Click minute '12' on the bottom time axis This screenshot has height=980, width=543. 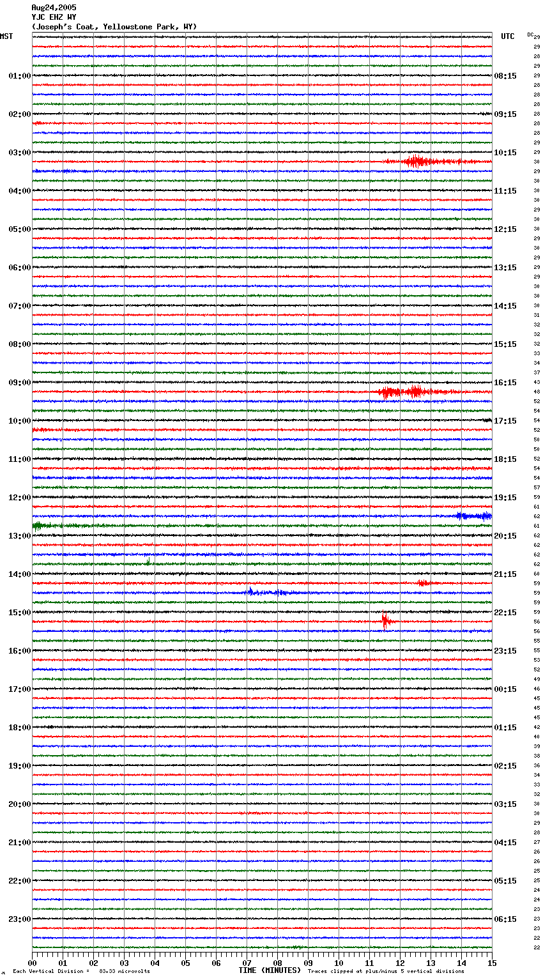point(400,963)
